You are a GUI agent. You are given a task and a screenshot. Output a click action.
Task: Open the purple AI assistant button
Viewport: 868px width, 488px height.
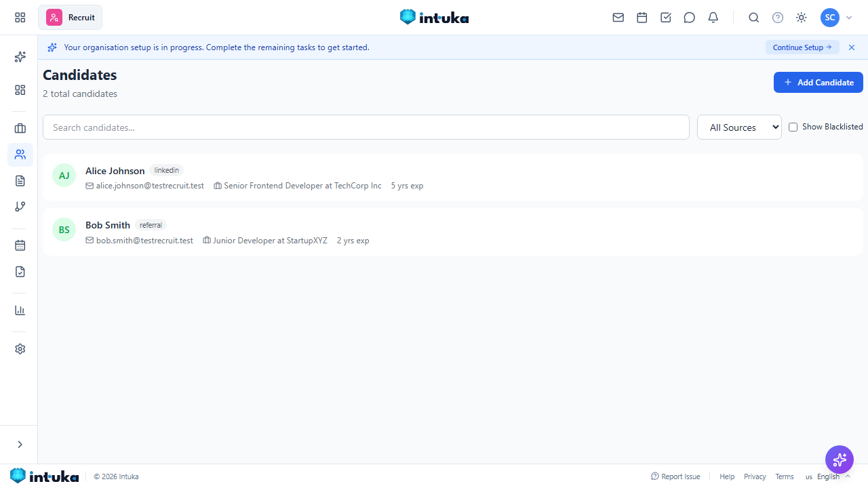(x=839, y=460)
